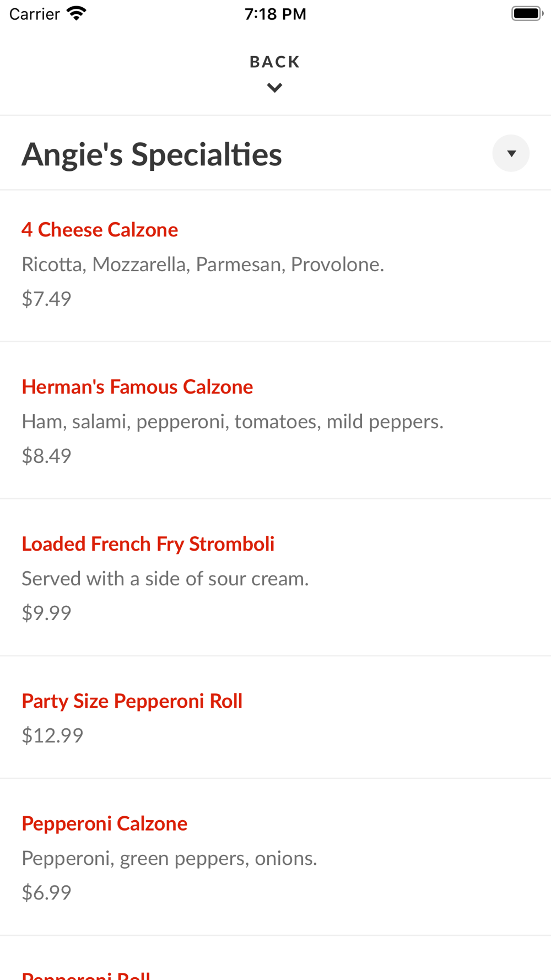Screen dimensions: 551x980
Task: Open the Angie's Specialties category dropdown
Action: 511,153
